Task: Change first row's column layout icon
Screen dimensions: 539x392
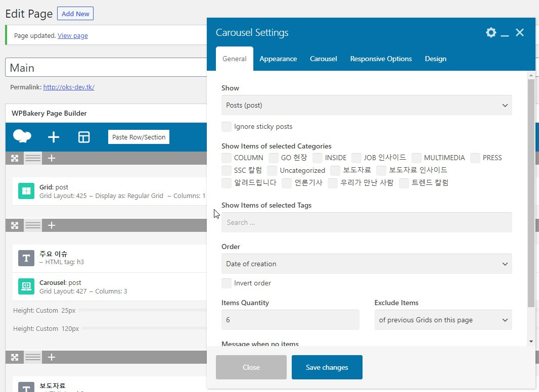Action: 33,158
